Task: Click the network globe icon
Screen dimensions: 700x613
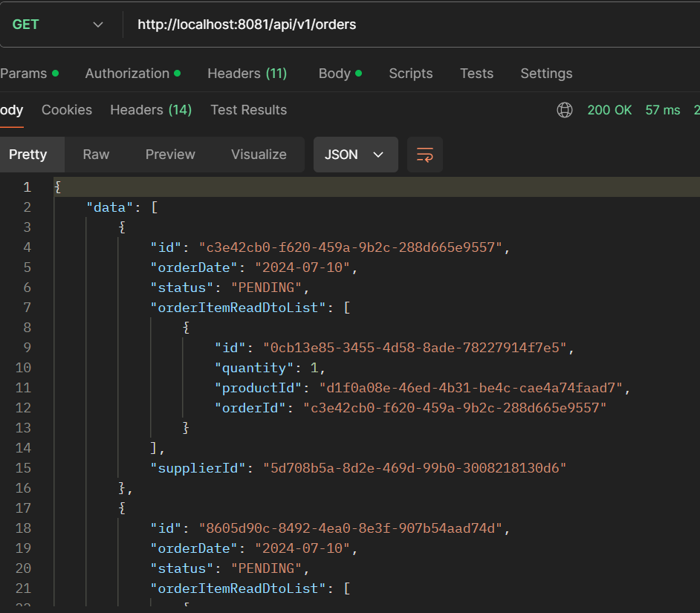Action: [x=564, y=110]
